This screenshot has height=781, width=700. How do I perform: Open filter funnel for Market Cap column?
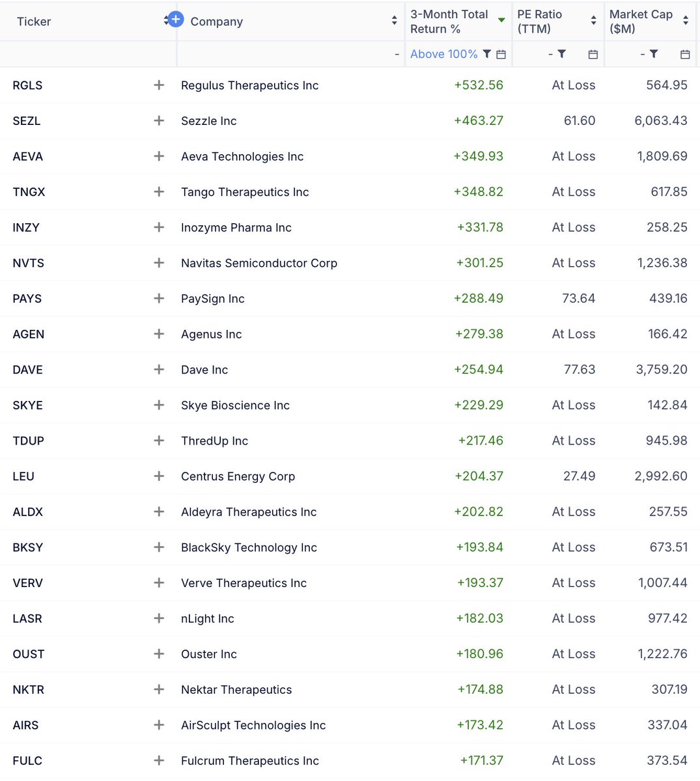coord(654,54)
